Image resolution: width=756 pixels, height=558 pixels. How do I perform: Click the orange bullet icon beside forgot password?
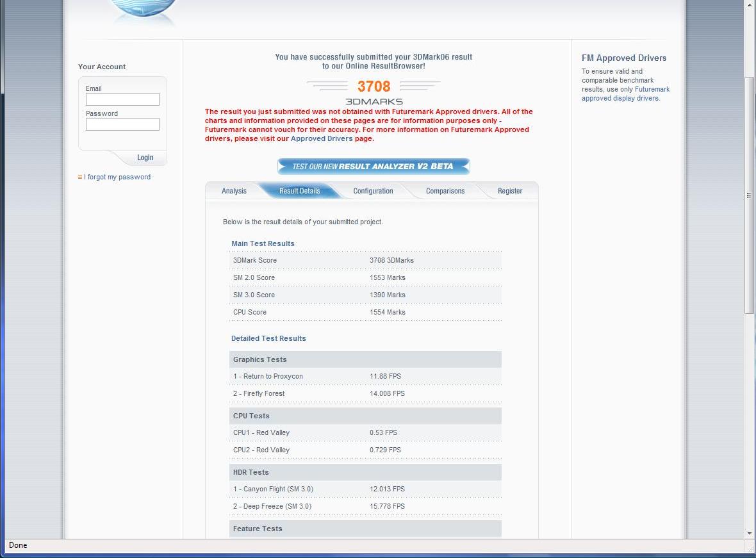pyautogui.click(x=80, y=177)
